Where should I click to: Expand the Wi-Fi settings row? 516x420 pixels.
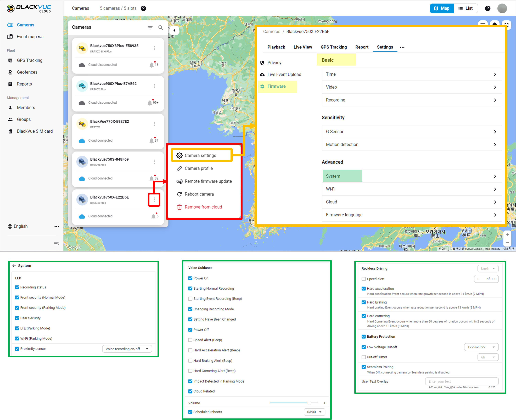pyautogui.click(x=412, y=189)
